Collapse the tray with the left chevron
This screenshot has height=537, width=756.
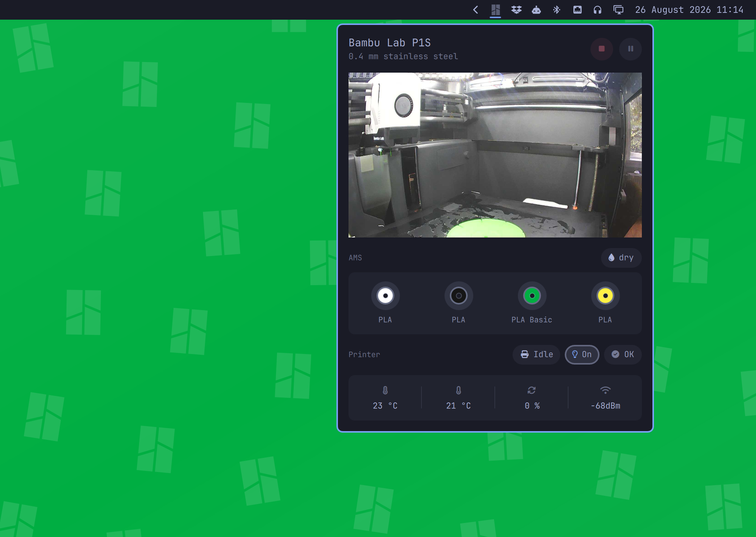click(x=476, y=9)
